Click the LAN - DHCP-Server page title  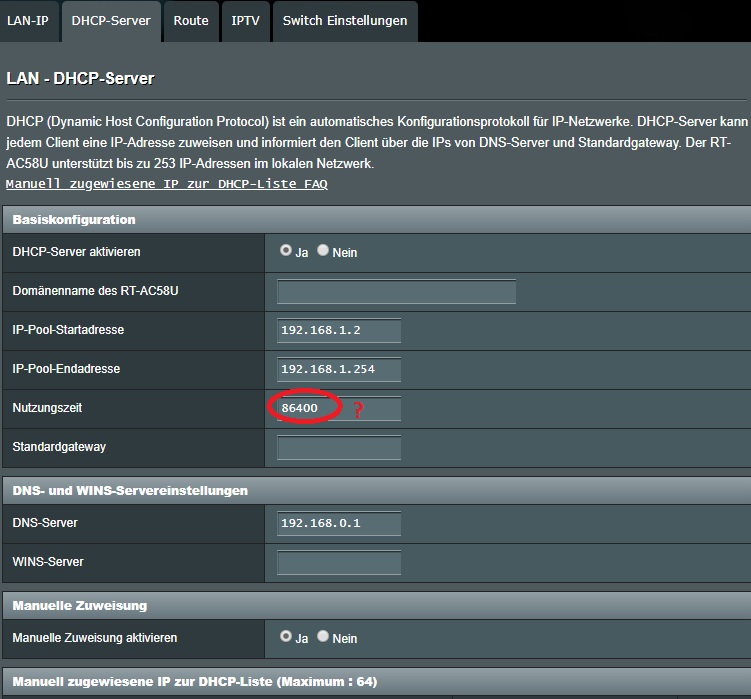click(x=80, y=79)
